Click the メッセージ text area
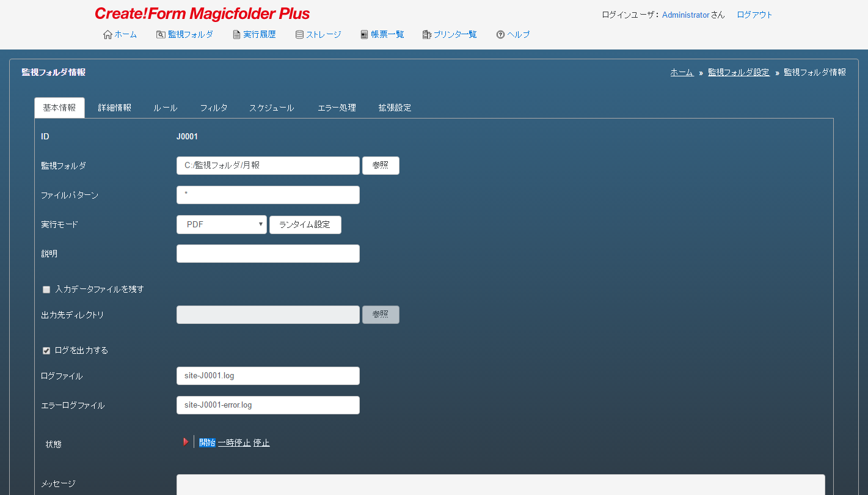 (x=501, y=485)
